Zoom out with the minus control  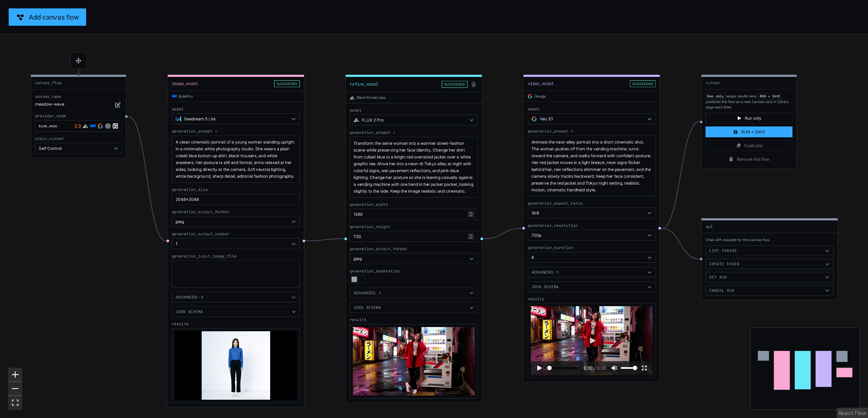tap(15, 389)
